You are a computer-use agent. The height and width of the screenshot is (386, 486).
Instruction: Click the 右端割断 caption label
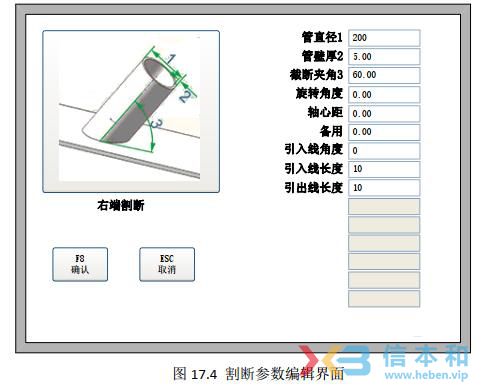click(121, 205)
